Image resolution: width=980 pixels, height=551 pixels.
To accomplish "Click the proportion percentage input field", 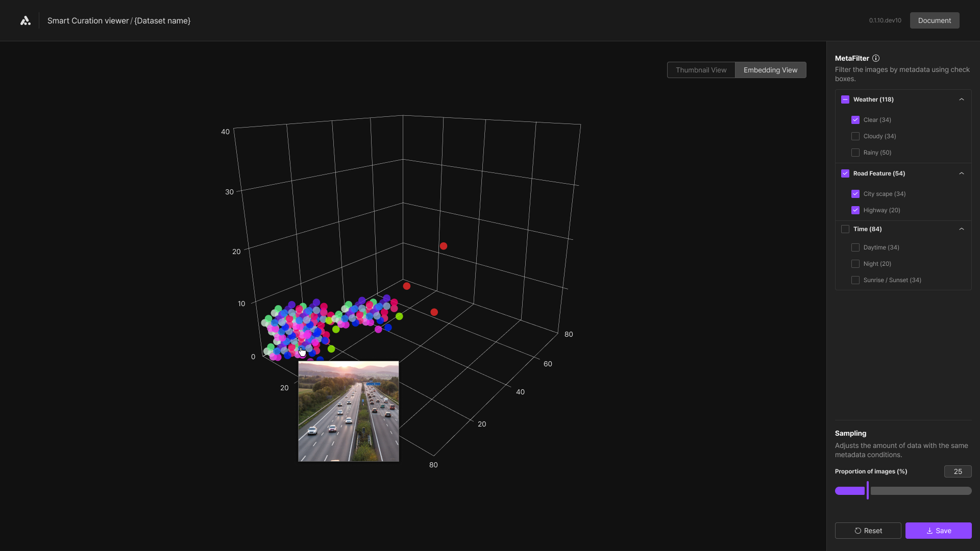I will click(x=958, y=471).
